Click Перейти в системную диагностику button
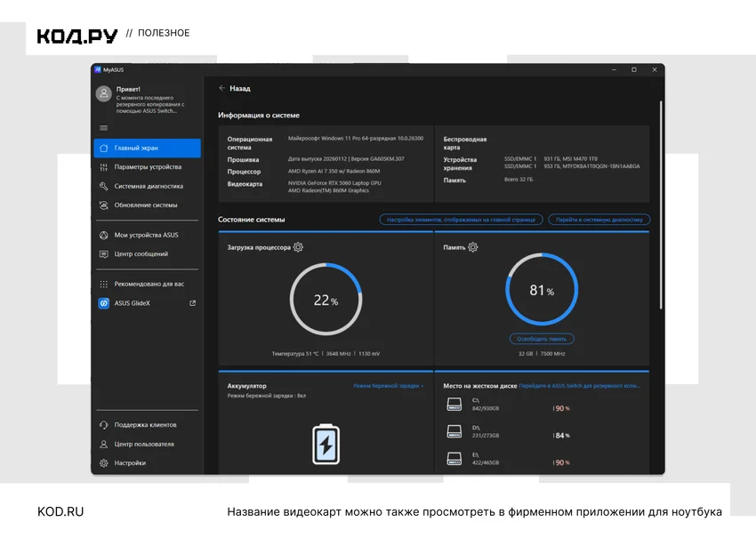This screenshot has height=538, width=756. [x=599, y=220]
